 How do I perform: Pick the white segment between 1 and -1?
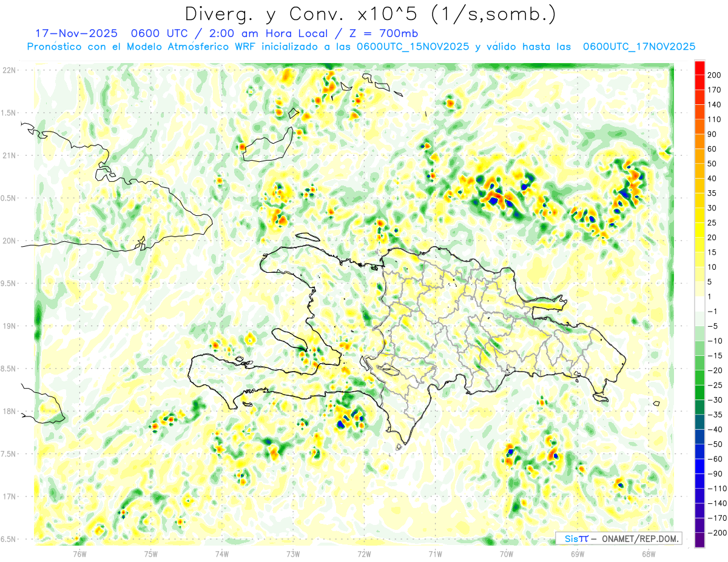pyautogui.click(x=699, y=304)
